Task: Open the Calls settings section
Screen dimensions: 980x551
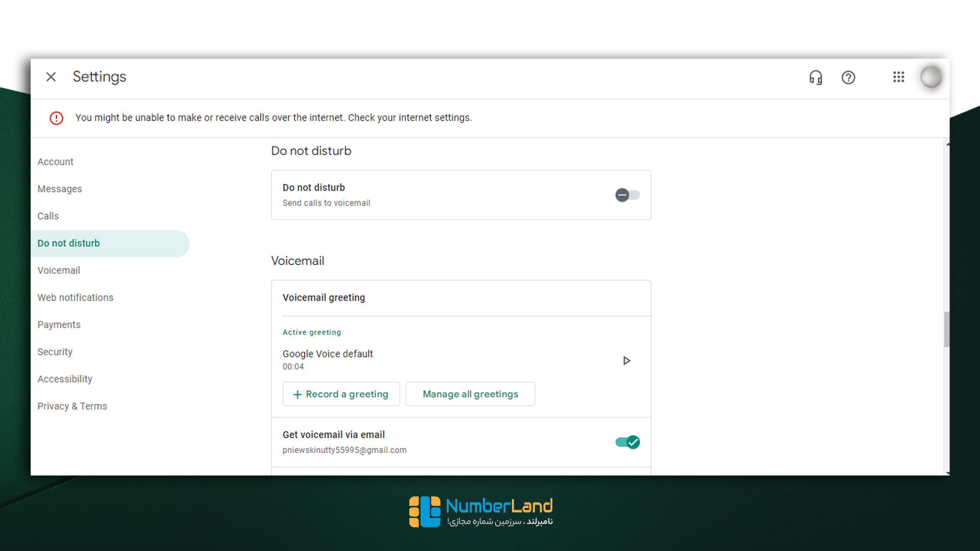Action: click(x=48, y=216)
